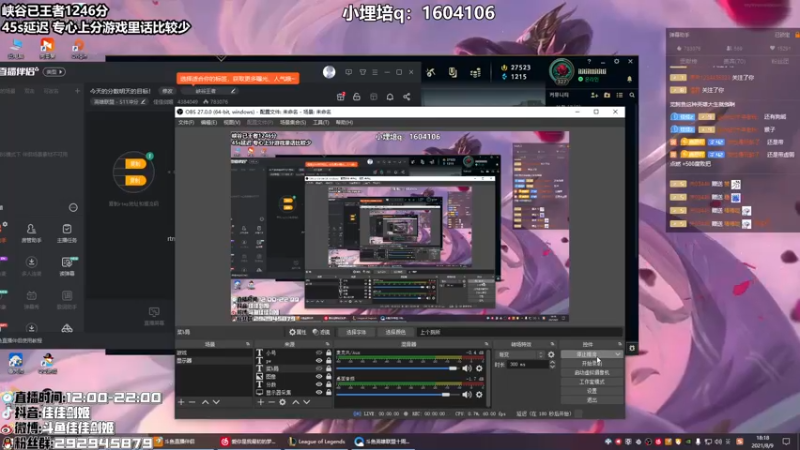
Task: Open League client store coins icon
Action: pos(476,73)
